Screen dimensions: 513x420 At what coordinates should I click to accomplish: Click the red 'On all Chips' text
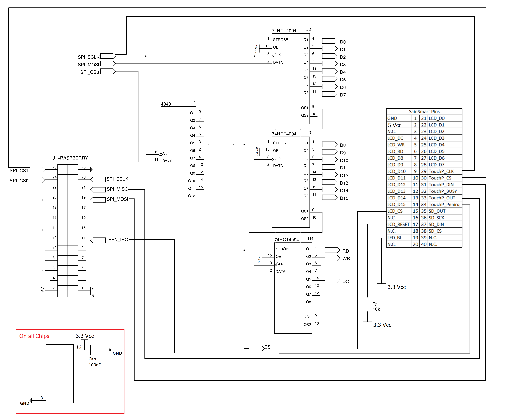[34, 336]
